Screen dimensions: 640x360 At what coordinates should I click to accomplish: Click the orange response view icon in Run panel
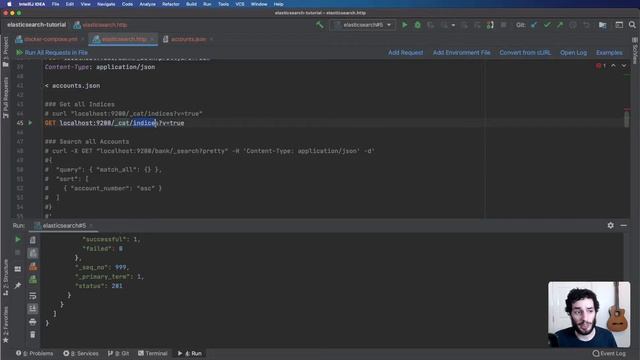[x=33, y=267]
